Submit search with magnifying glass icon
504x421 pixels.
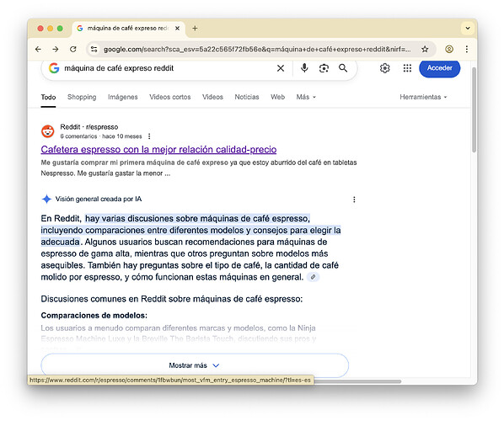[x=343, y=68]
